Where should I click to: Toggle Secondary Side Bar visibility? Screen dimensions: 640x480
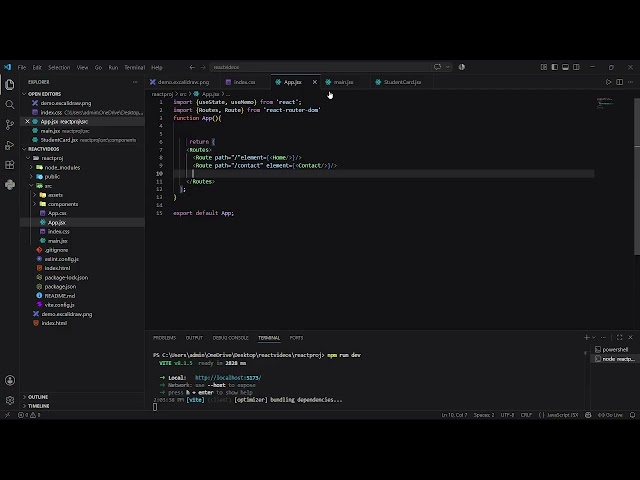(576, 67)
